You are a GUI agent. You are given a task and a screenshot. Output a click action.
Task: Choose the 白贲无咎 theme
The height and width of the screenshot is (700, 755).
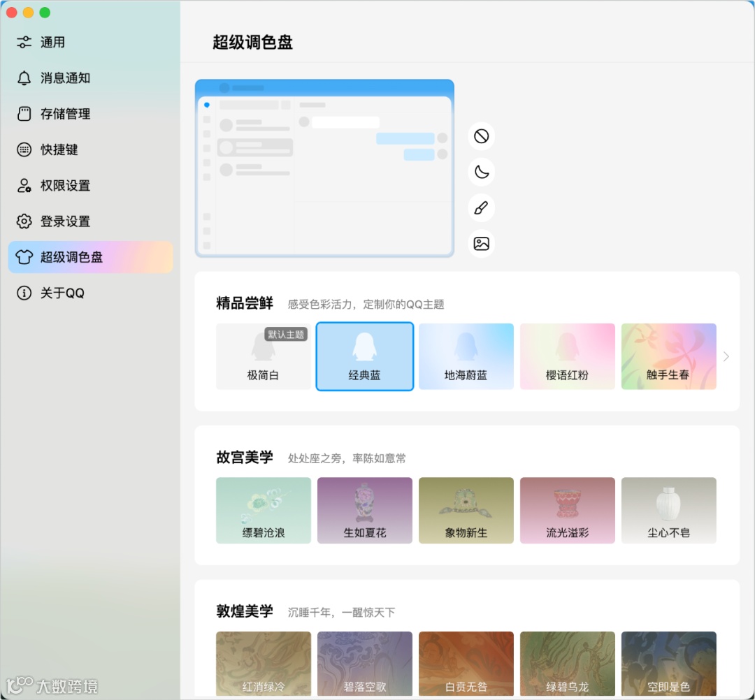point(466,664)
